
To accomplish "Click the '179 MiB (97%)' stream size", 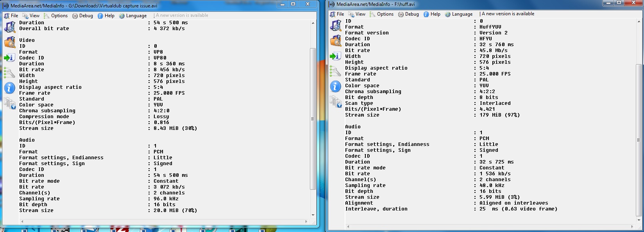I will coord(500,115).
